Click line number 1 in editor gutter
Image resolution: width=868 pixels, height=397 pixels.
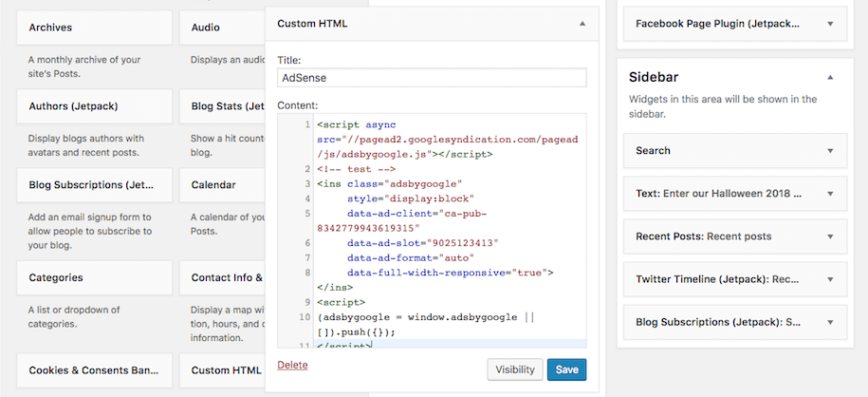click(307, 125)
